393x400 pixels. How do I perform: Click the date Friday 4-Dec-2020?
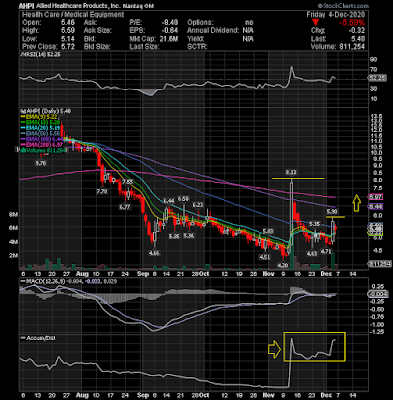coord(336,15)
